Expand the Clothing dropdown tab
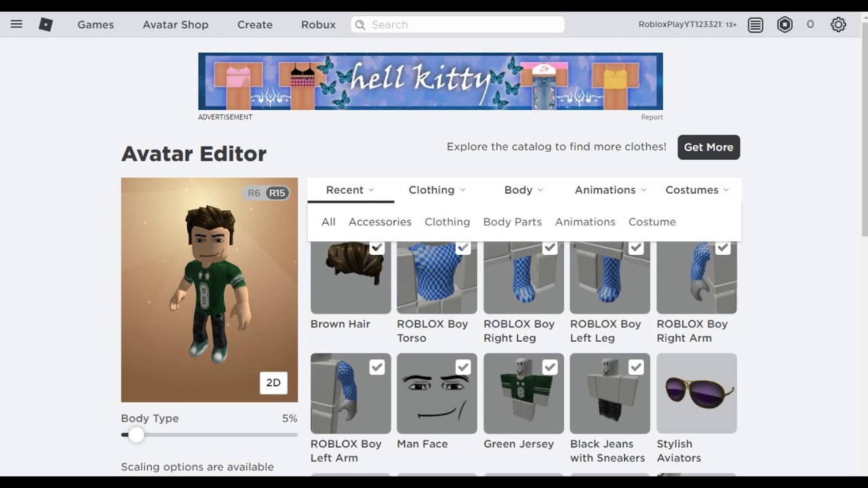 click(437, 190)
